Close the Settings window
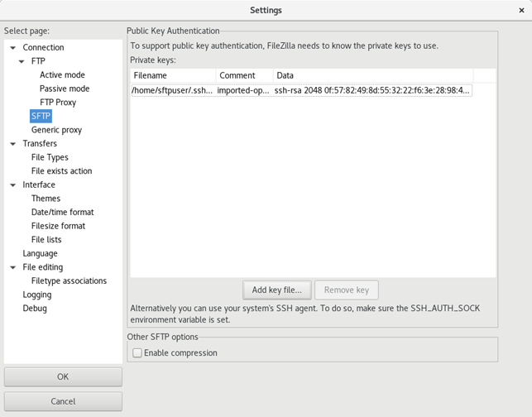 pyautogui.click(x=521, y=11)
